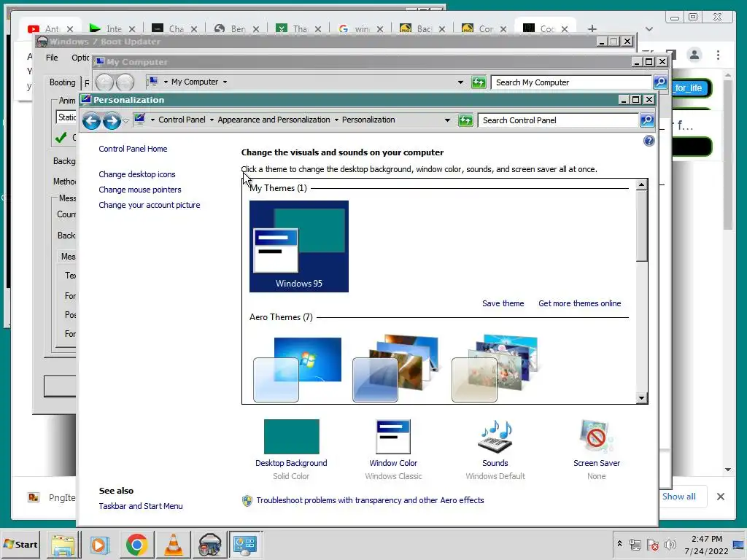
Task: Click the Search My Computer magnifier
Action: [x=659, y=82]
